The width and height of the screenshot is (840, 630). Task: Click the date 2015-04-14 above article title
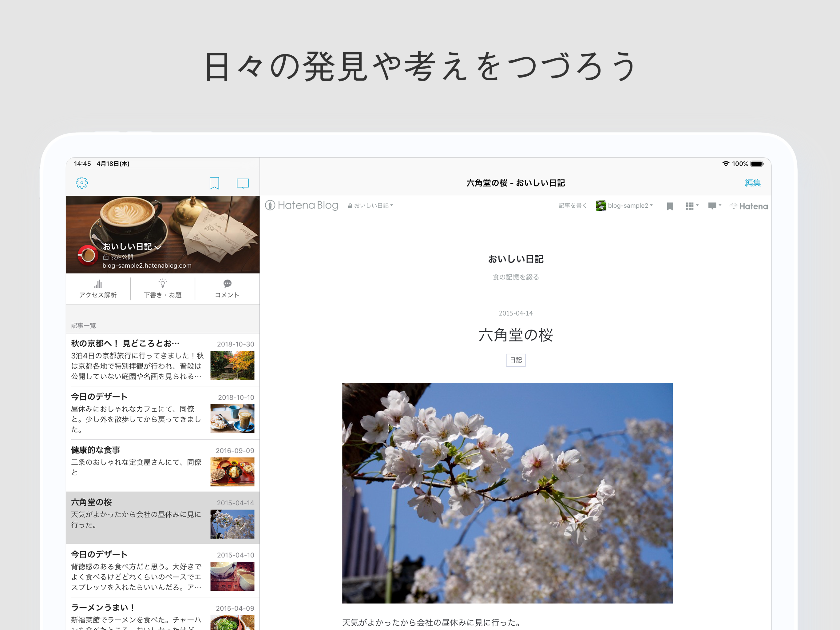(x=516, y=313)
